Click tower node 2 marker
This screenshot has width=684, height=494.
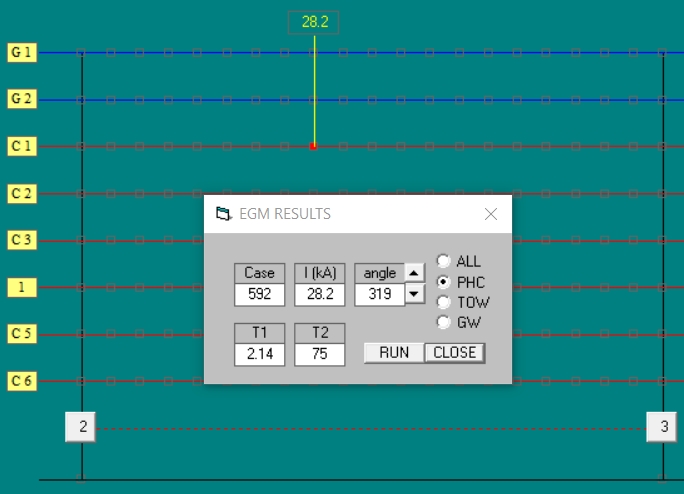coord(82,427)
